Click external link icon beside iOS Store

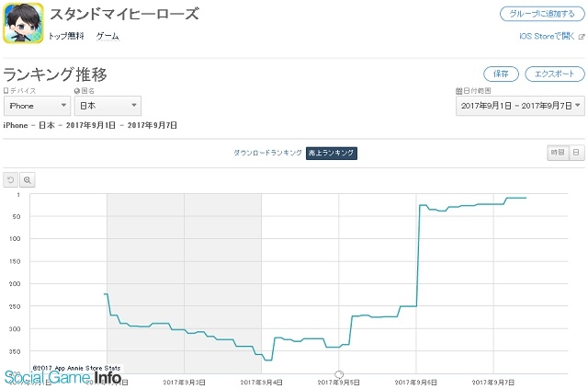(x=582, y=37)
